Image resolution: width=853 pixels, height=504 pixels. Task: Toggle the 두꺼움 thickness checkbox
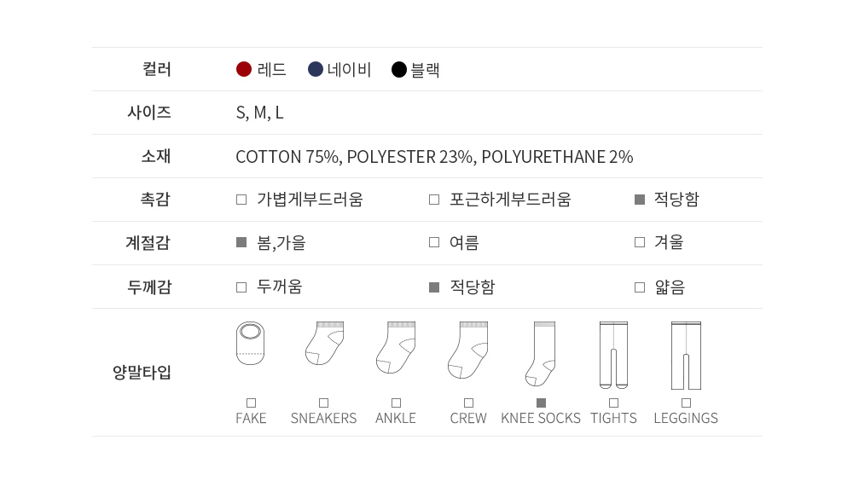tap(241, 287)
